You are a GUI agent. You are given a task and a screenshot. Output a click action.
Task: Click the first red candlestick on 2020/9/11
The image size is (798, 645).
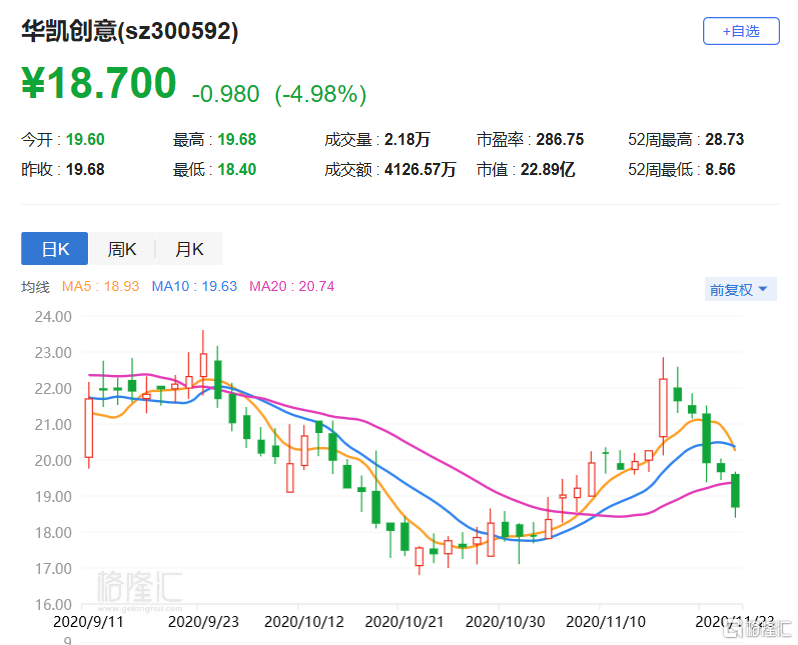click(x=89, y=428)
